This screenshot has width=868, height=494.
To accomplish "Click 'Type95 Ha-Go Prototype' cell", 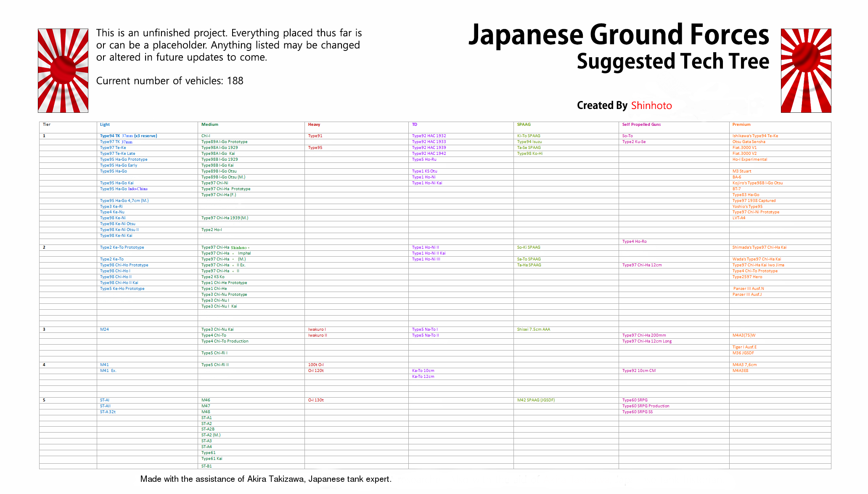I will tap(124, 159).
